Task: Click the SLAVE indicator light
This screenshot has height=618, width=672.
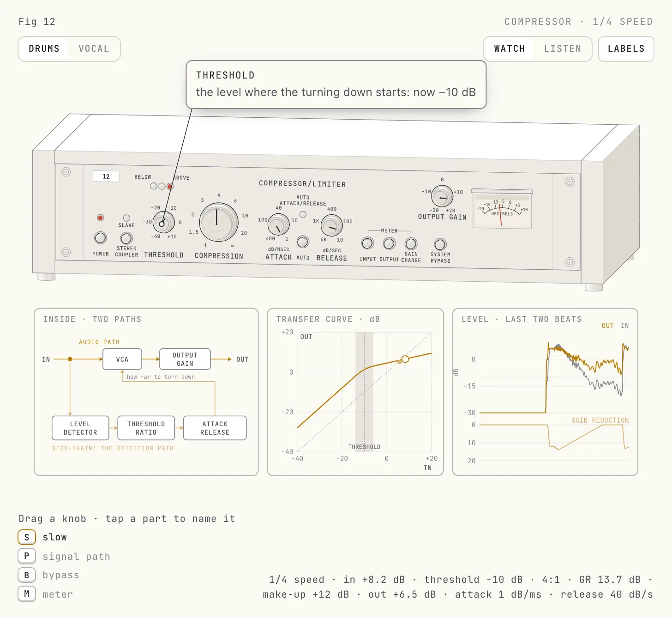Action: tap(126, 218)
